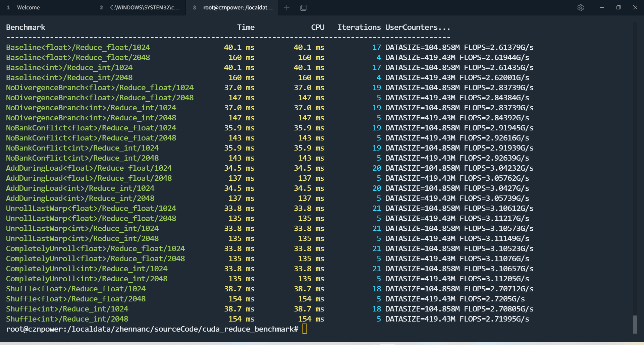This screenshot has width=644, height=345.
Task: Place cursor at the shell prompt
Action: [x=305, y=329]
